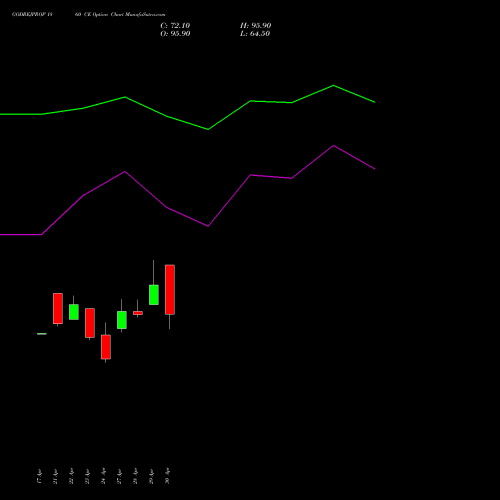Click the high price value H: 95.90

(x=256, y=26)
